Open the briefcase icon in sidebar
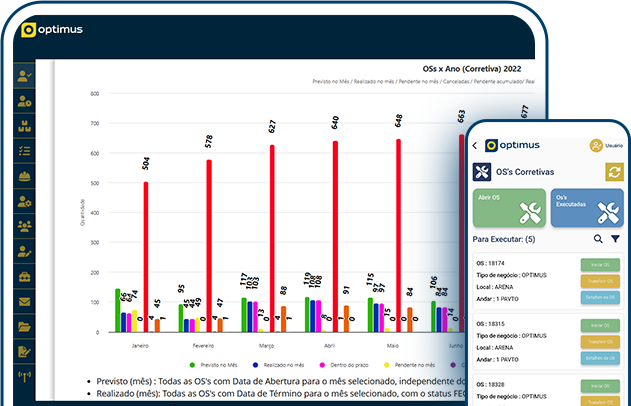The width and height of the screenshot is (631, 406). (x=25, y=276)
